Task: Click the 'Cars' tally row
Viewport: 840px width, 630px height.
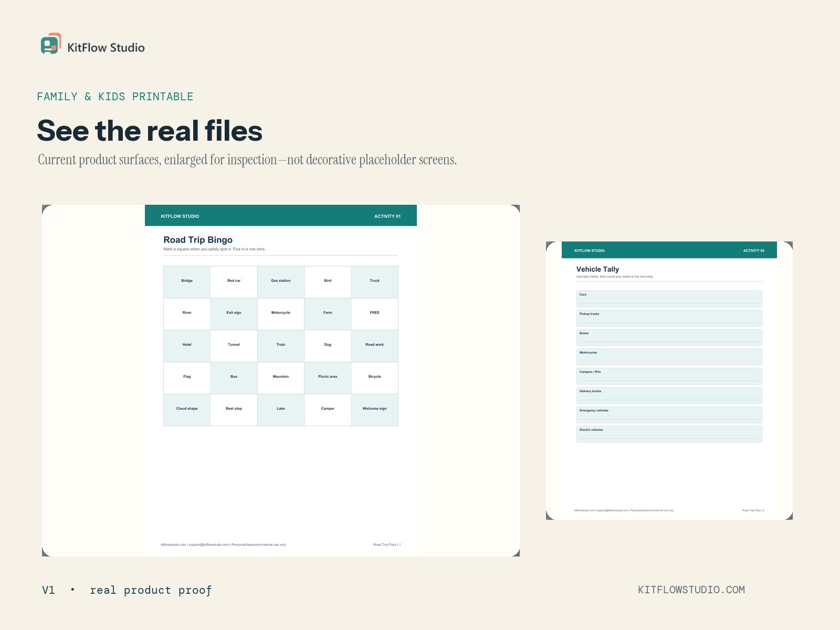Action: (669, 299)
